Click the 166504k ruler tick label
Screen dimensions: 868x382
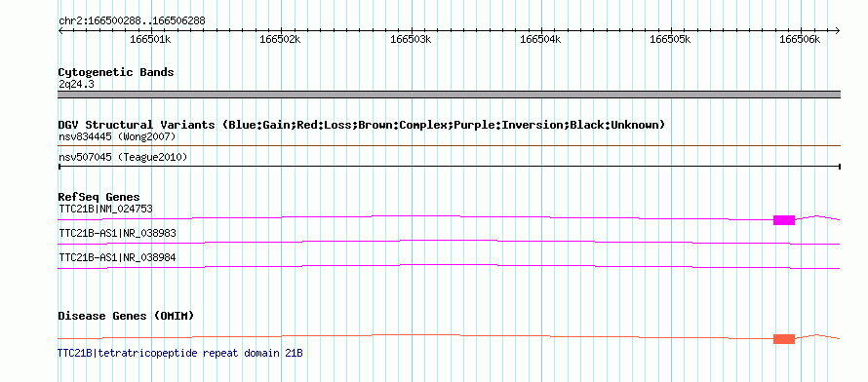coord(541,40)
